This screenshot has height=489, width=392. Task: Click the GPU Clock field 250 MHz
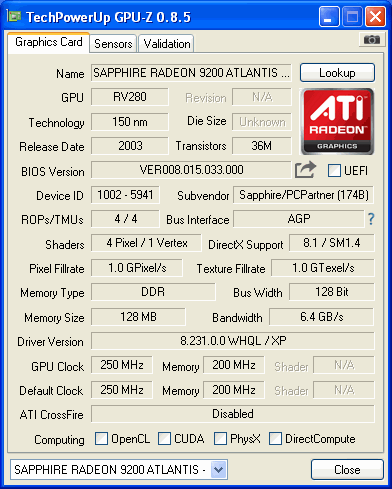click(x=122, y=365)
